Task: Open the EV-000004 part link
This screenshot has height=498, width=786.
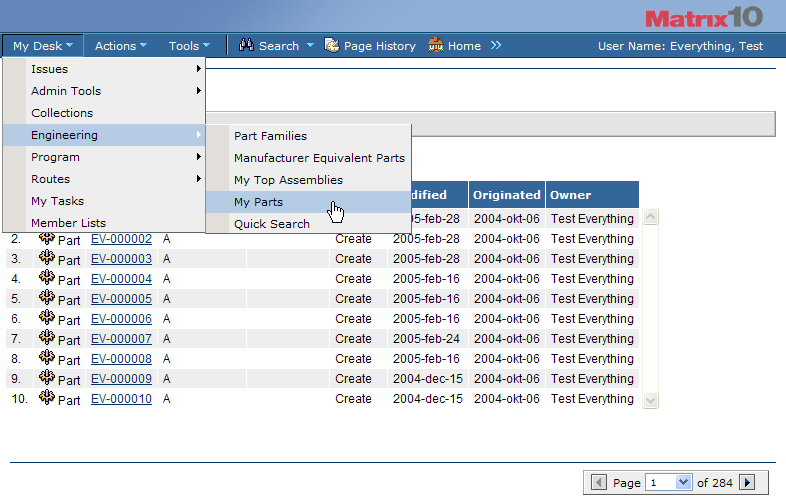Action: click(121, 279)
